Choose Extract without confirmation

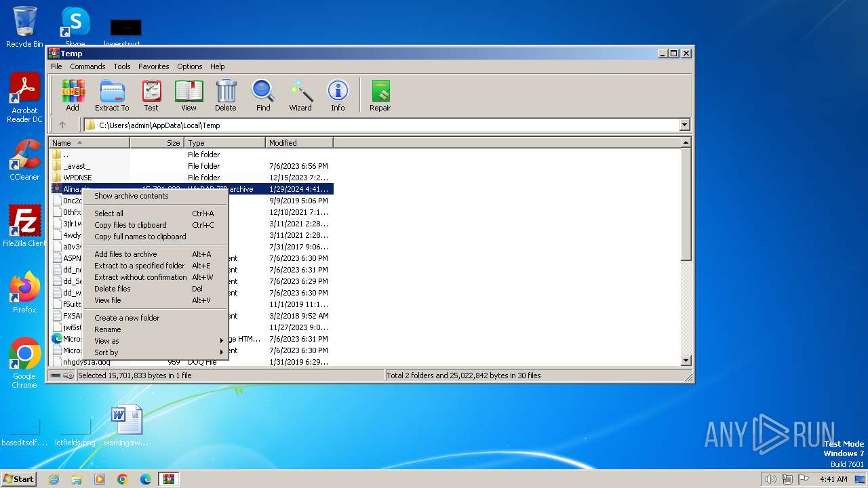(x=155, y=277)
